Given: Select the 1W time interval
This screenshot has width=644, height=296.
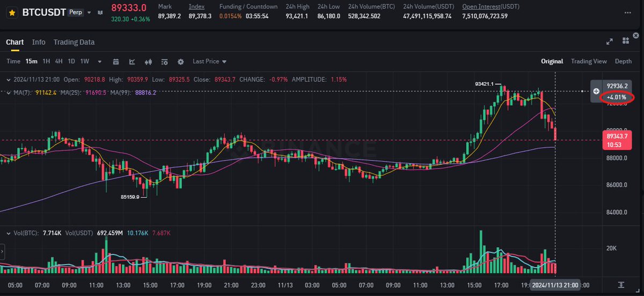Looking at the screenshot, I should [85, 61].
